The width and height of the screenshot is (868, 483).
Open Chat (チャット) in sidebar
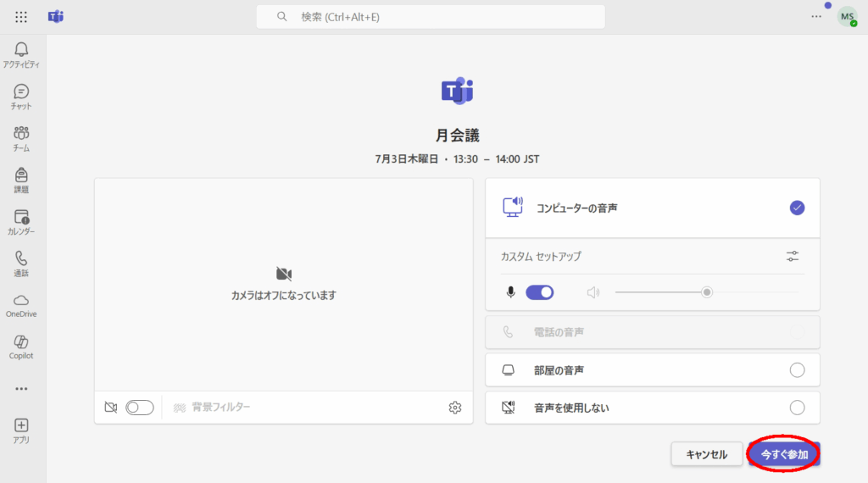click(x=21, y=97)
